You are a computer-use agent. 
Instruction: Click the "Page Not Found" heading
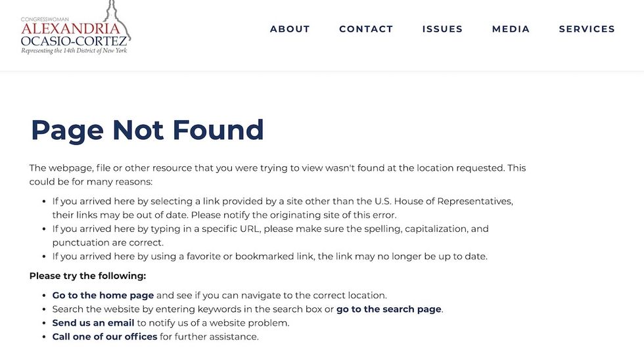[147, 130]
